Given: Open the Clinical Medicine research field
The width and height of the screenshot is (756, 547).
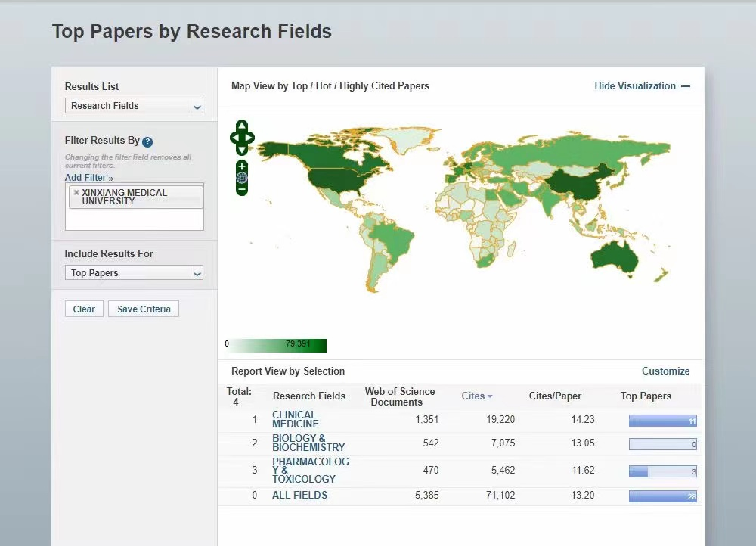Looking at the screenshot, I should pyautogui.click(x=295, y=419).
